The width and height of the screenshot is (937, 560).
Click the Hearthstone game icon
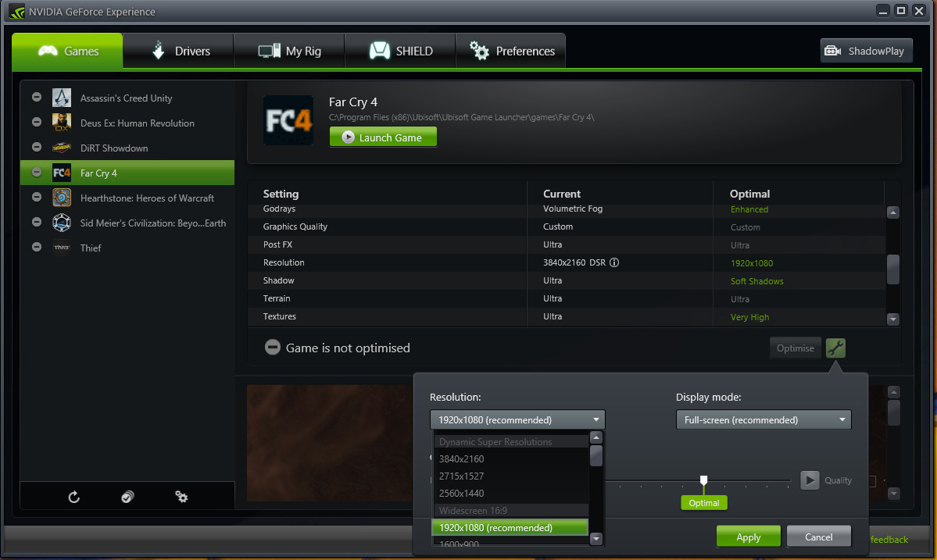62,198
